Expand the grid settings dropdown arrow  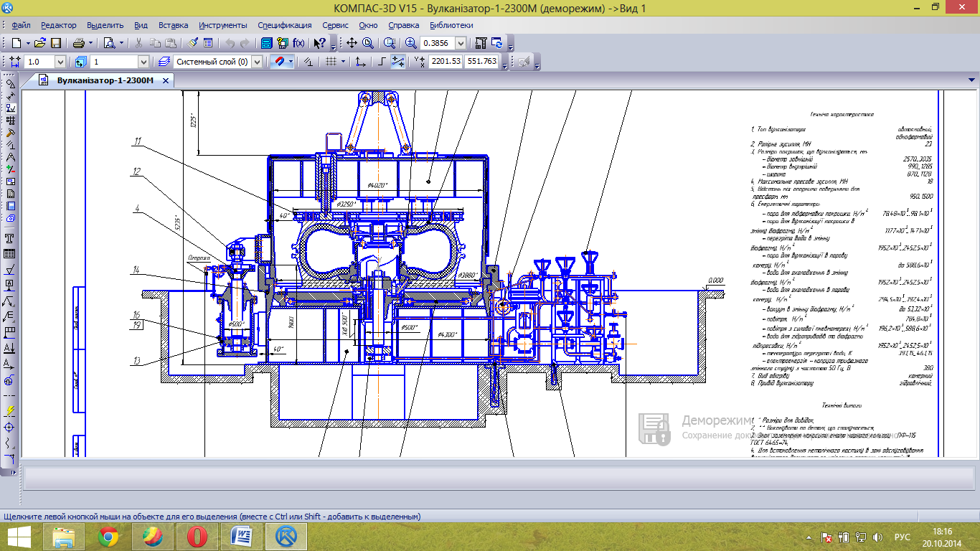coord(343,62)
